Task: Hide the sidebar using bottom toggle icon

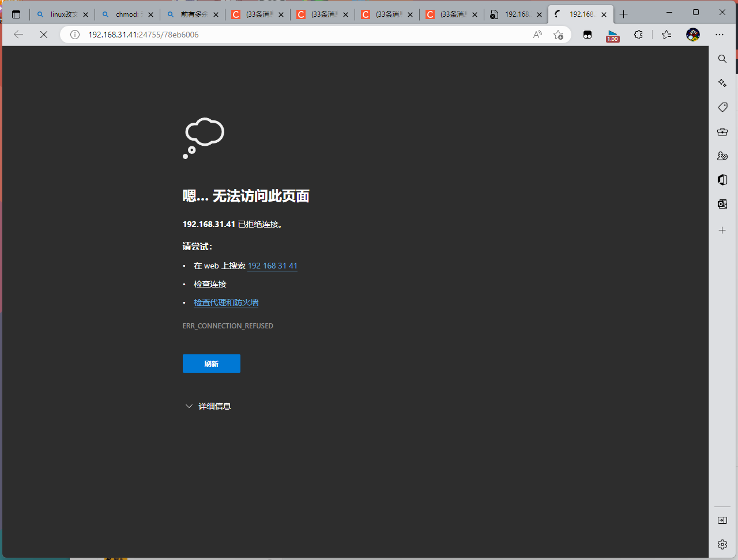Action: coord(722,520)
